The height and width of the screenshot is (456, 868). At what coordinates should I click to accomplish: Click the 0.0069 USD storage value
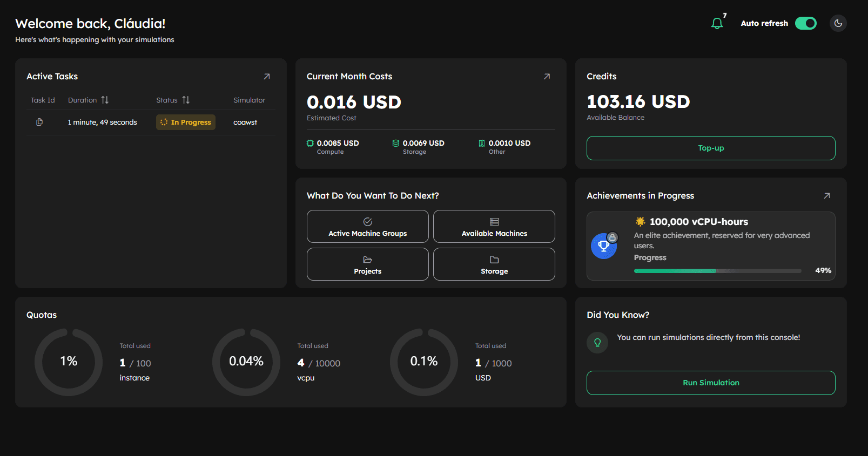[x=423, y=143]
